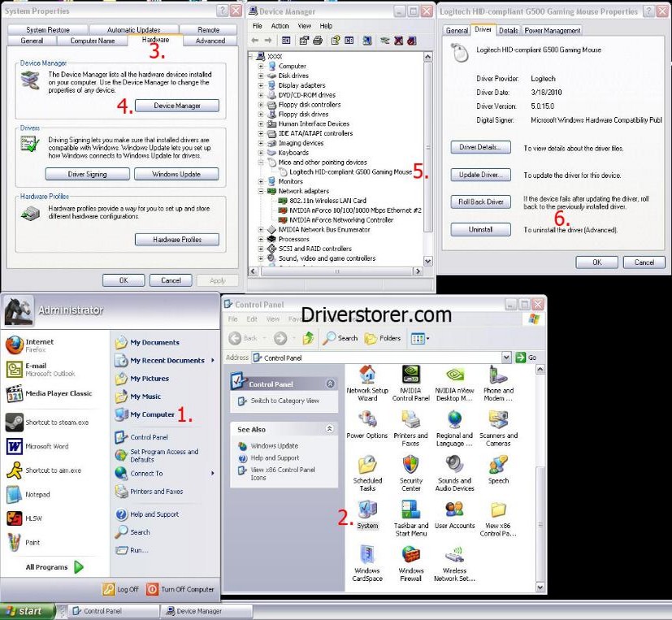This screenshot has width=672, height=620.
Task: Switch to Device Manager taskbar button
Action: [206, 611]
